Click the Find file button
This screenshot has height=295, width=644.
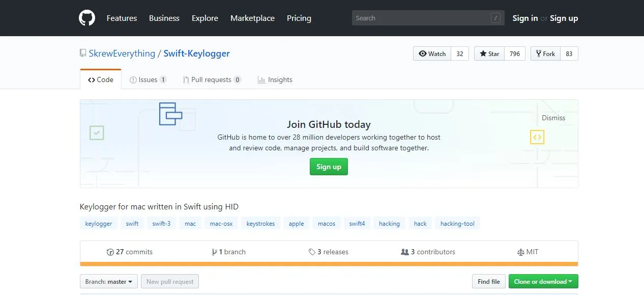click(x=489, y=281)
